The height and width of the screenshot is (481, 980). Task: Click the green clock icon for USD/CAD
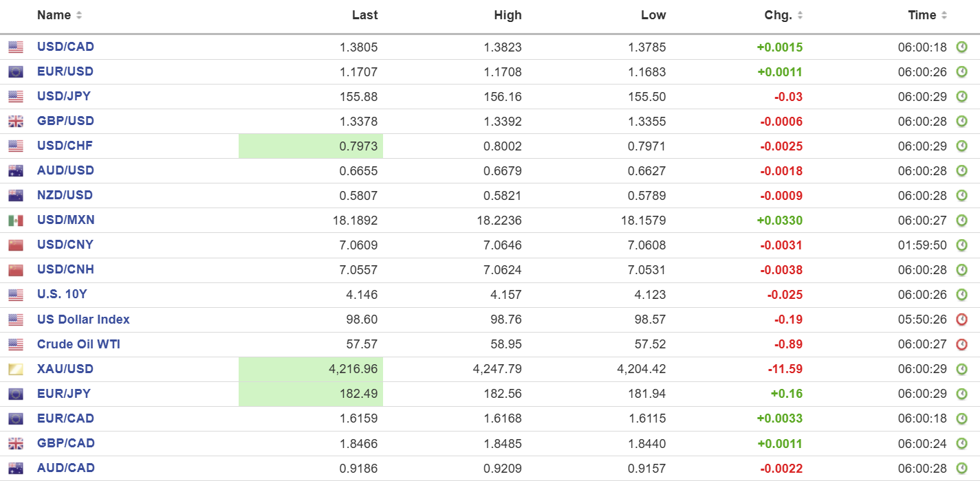click(961, 47)
